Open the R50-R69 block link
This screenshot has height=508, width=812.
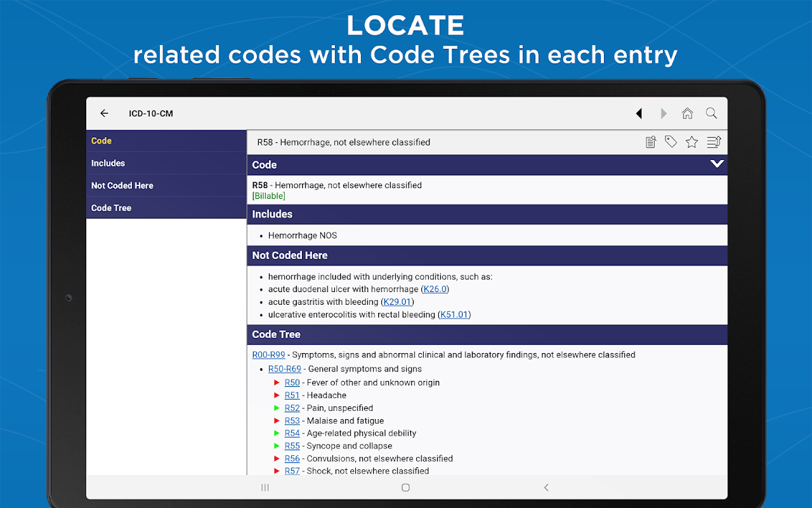point(285,369)
